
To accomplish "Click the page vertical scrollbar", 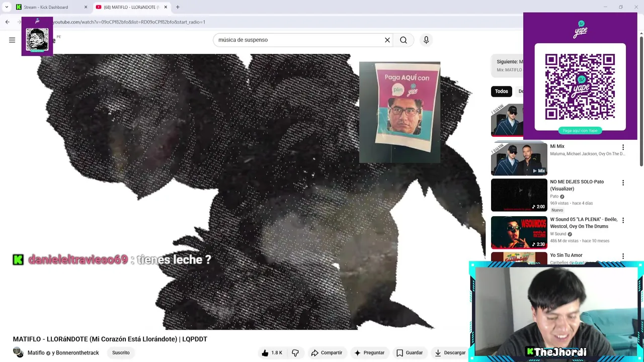I will (x=641, y=101).
